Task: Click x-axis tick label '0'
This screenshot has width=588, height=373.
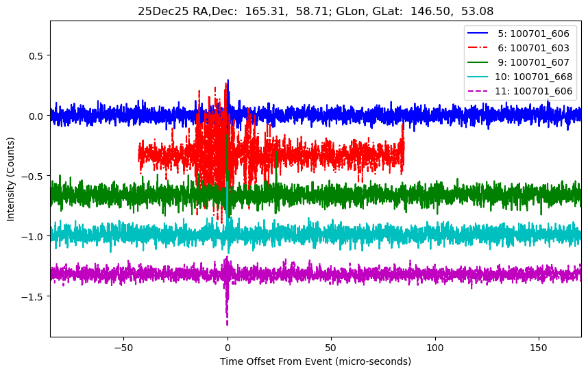Action: tap(228, 348)
